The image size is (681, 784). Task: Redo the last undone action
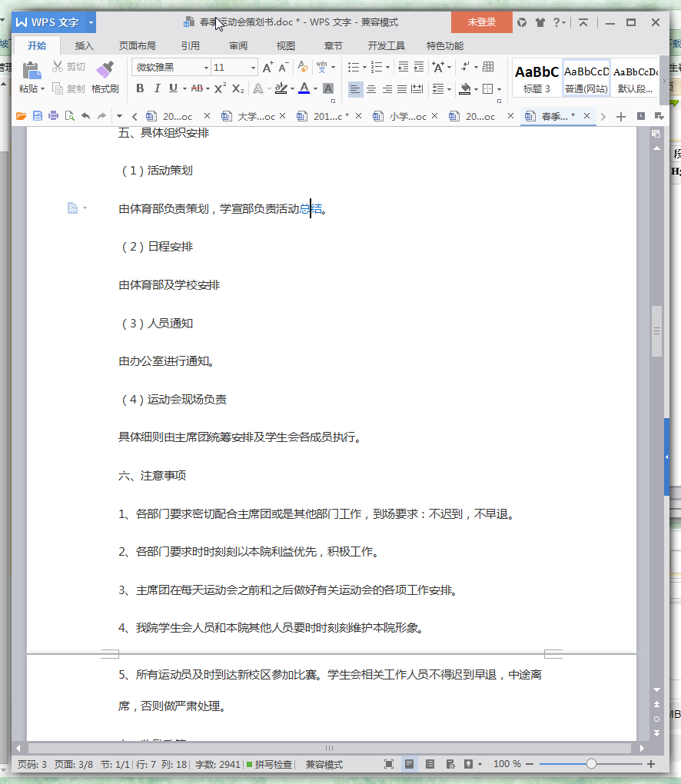click(x=102, y=116)
